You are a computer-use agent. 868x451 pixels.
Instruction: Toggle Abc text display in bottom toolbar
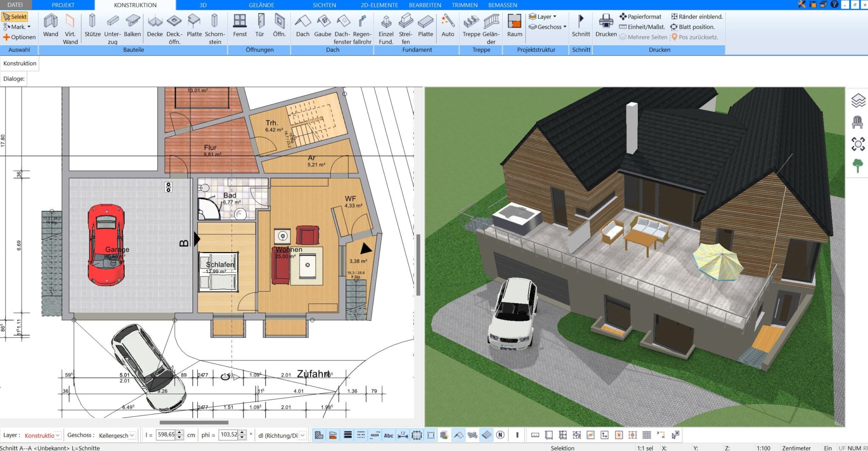pos(389,435)
